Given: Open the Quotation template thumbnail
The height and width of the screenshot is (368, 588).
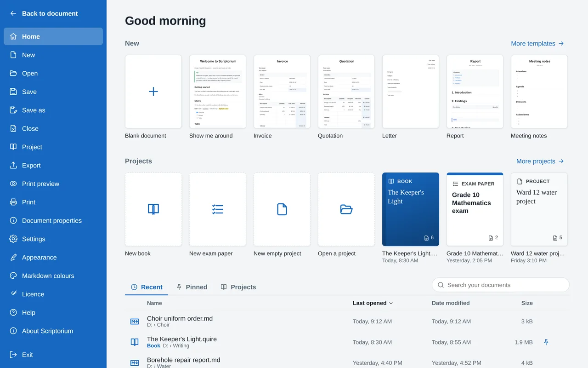Looking at the screenshot, I should (x=346, y=92).
